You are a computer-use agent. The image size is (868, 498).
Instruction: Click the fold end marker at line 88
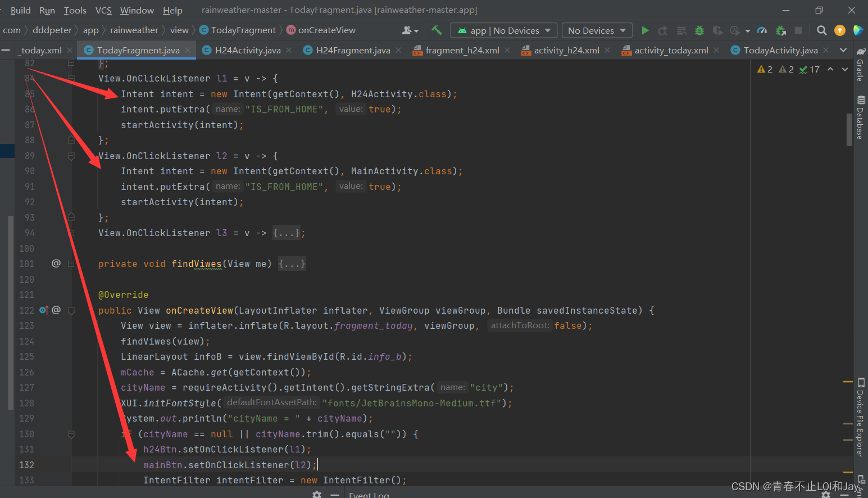point(71,139)
